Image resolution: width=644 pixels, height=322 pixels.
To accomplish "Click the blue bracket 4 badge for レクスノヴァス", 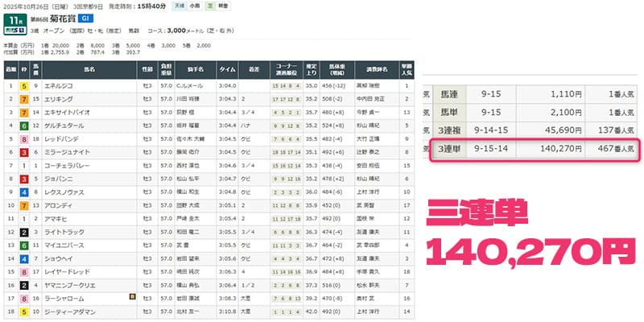I will (x=24, y=192).
